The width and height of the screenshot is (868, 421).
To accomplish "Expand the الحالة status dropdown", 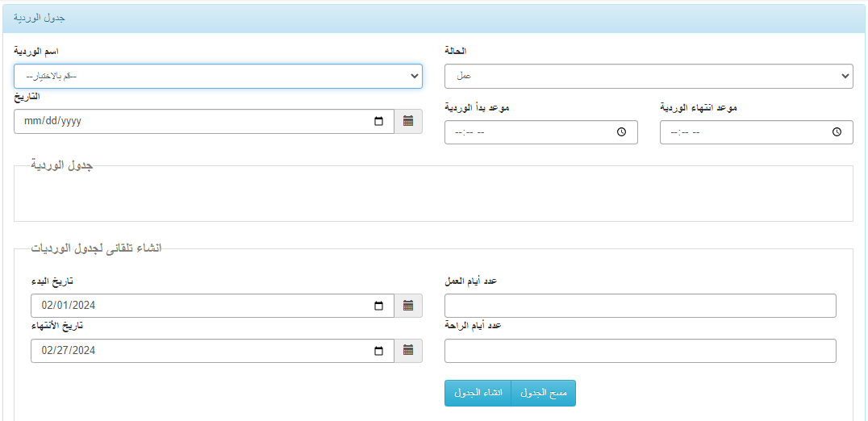I will (x=649, y=77).
